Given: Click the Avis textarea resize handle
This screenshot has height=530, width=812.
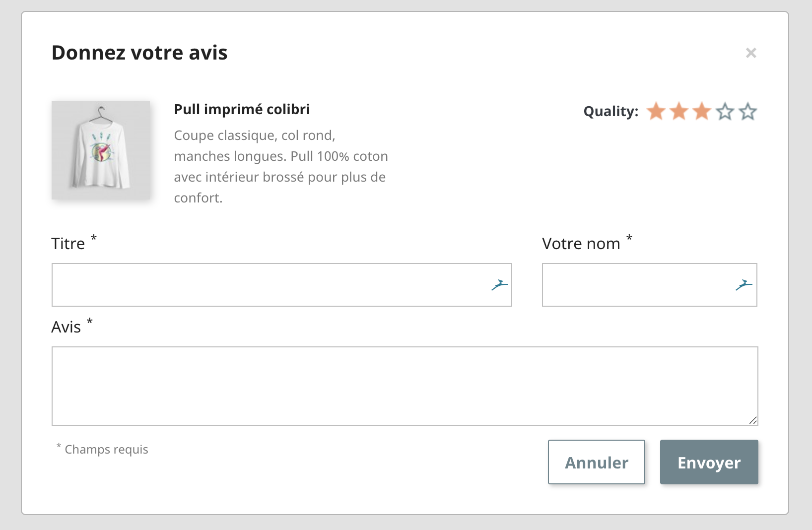Looking at the screenshot, I should tap(753, 420).
